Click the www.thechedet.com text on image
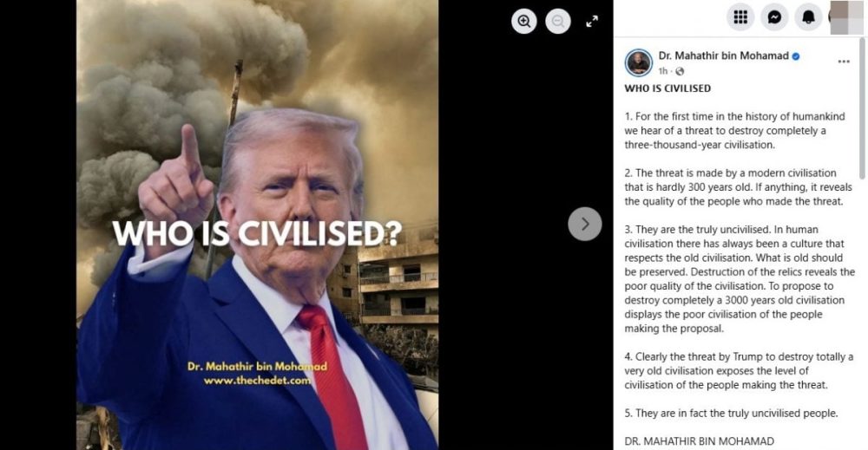Image resolution: width=868 pixels, height=450 pixels. [257, 381]
